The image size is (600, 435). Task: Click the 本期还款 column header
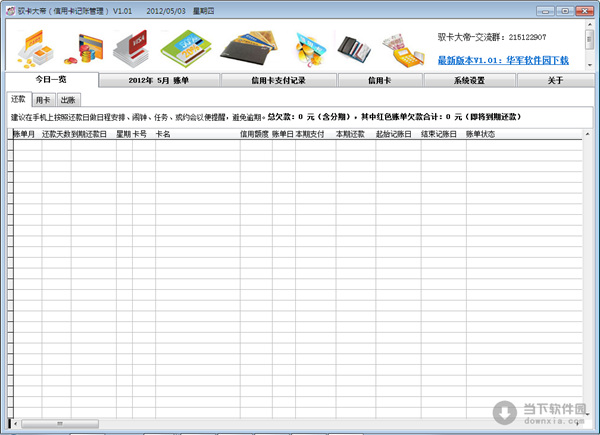(355, 134)
